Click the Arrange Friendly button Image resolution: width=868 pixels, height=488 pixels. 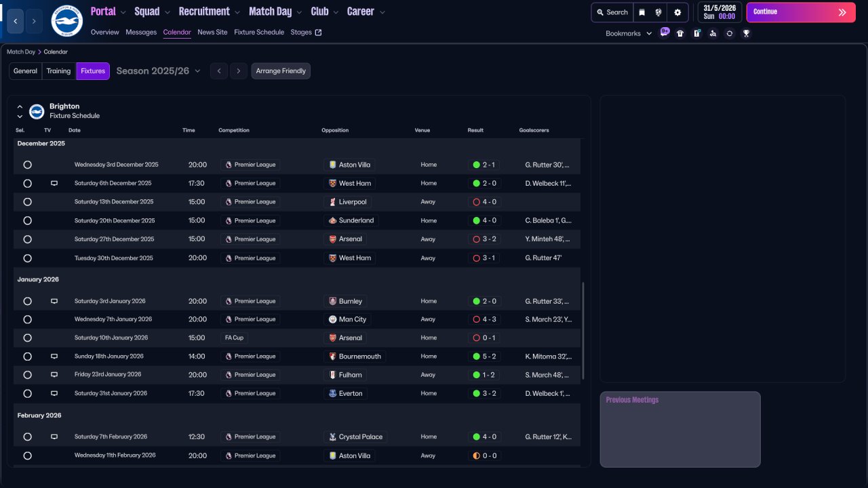tap(281, 71)
